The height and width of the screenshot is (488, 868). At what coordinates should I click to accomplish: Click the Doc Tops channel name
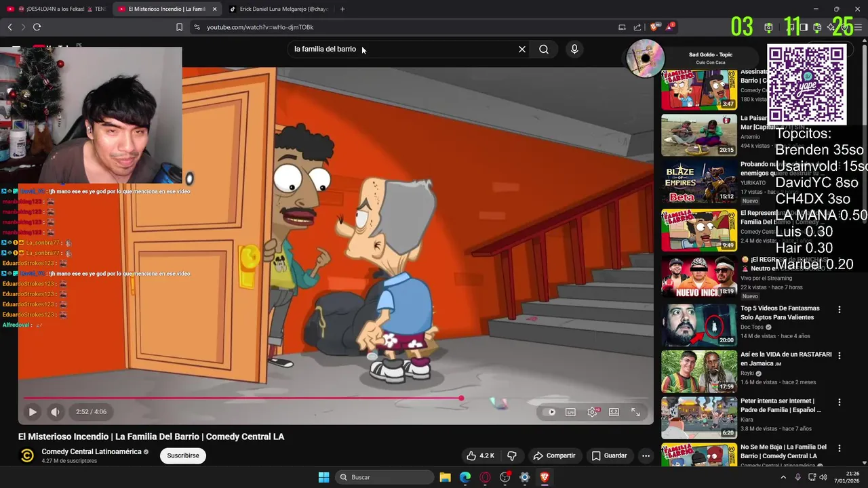tap(753, 327)
